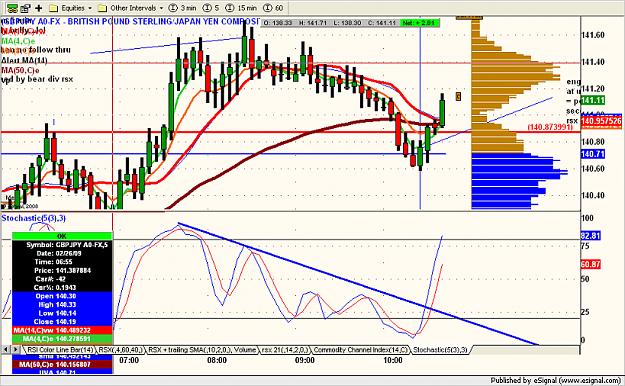Screen dimensions: 625x386
Task: Click the page layout icon in the toolbar
Action: (26, 8)
